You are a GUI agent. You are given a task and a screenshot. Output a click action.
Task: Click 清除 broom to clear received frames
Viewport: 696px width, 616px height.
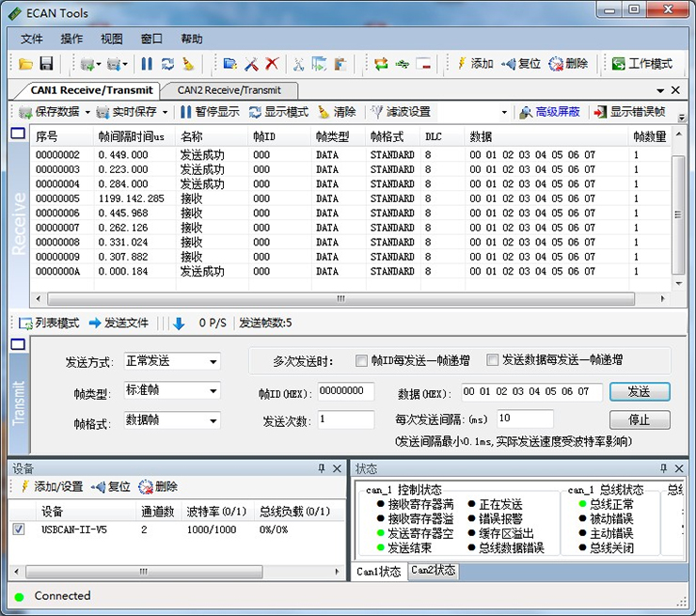[x=337, y=112]
